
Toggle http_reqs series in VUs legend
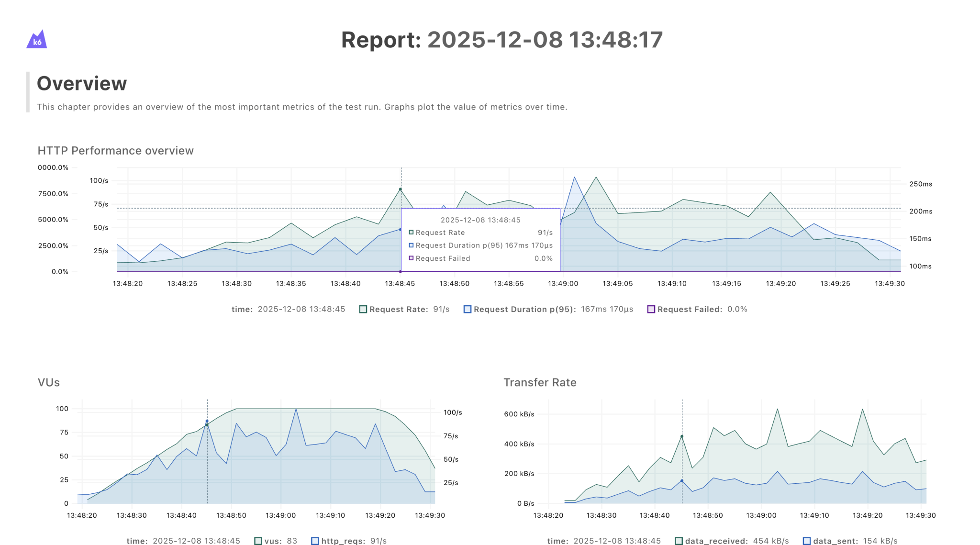click(315, 541)
